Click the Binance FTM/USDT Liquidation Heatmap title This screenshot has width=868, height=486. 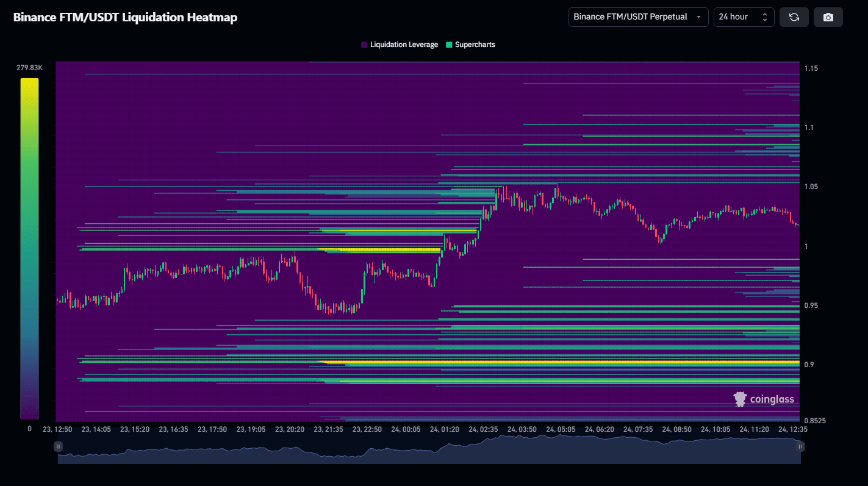125,17
